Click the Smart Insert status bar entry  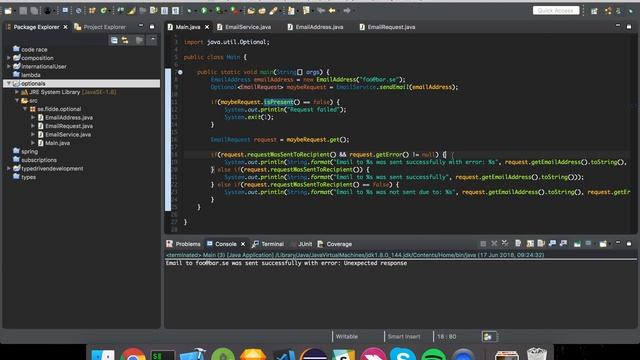pyautogui.click(x=404, y=337)
